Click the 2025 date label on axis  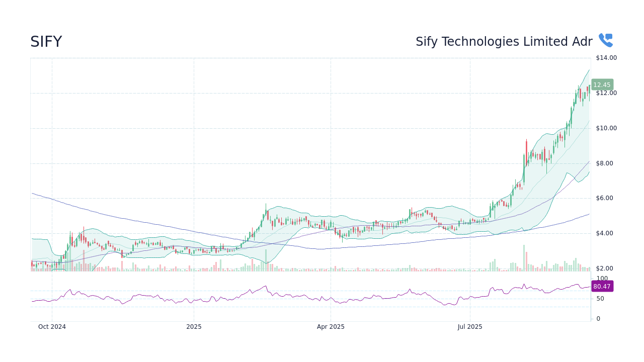194,326
